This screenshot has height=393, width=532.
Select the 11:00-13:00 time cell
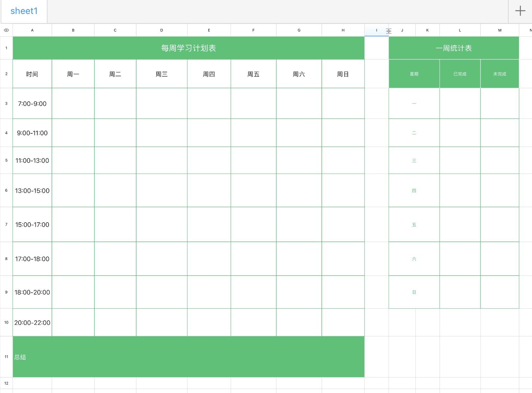[x=32, y=160]
